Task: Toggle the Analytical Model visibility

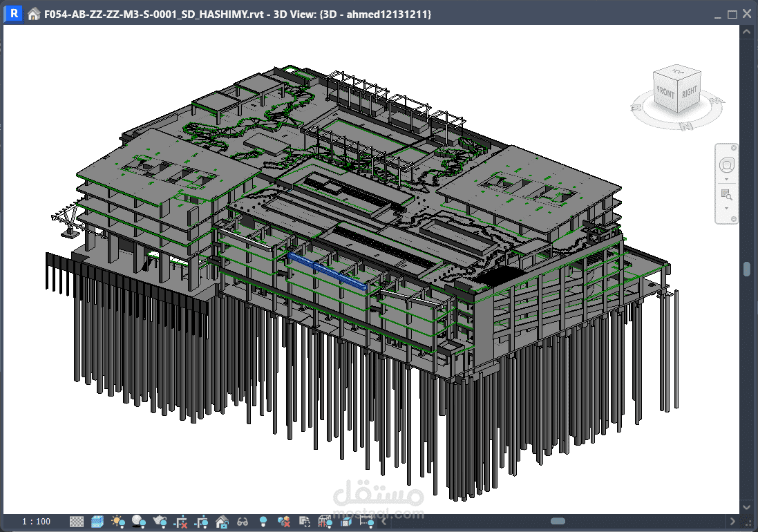Action: point(325,522)
